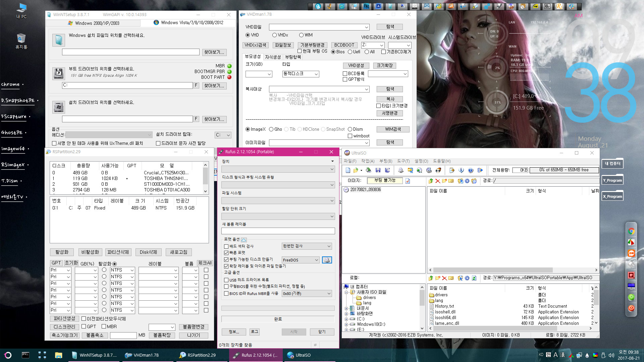
Task: Switch to 부팅항목 tab in VHDman
Action: click(x=293, y=57)
